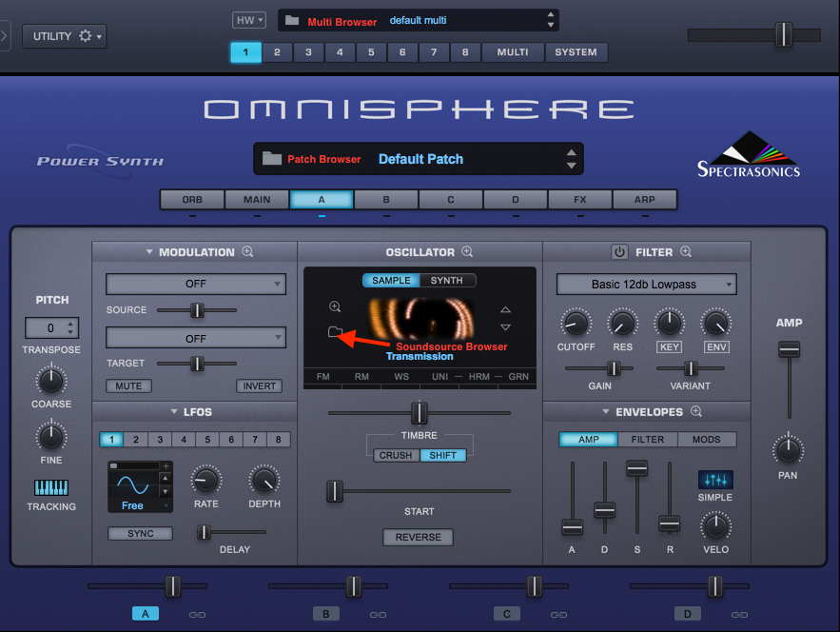Click the Multi Browser folder icon
This screenshot has width=840, height=632.
point(292,20)
